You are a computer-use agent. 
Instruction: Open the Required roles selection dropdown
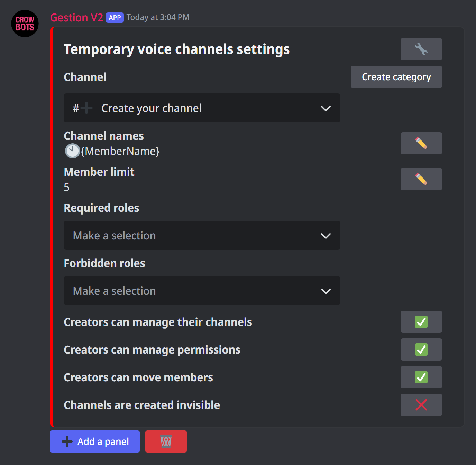click(202, 235)
